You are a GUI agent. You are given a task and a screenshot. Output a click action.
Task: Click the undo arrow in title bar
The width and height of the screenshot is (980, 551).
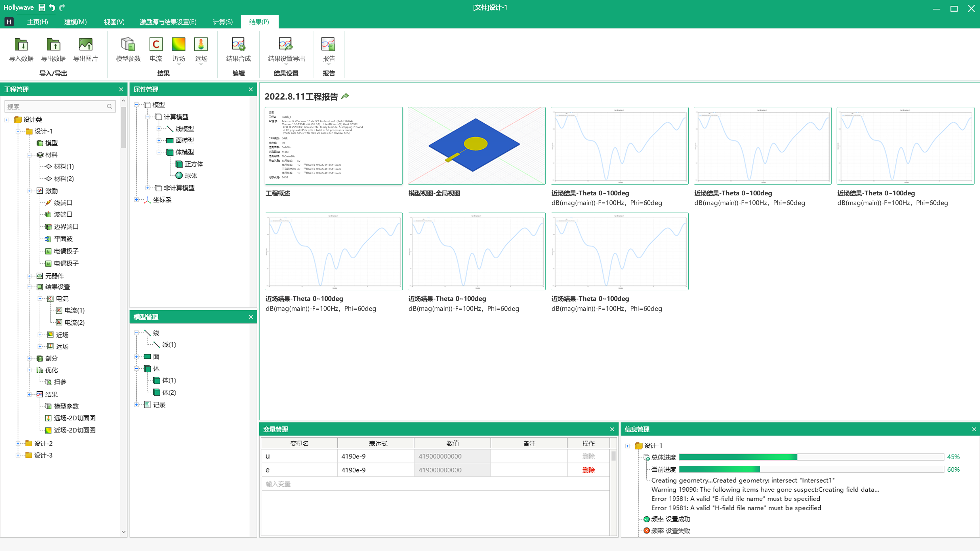pos(52,7)
